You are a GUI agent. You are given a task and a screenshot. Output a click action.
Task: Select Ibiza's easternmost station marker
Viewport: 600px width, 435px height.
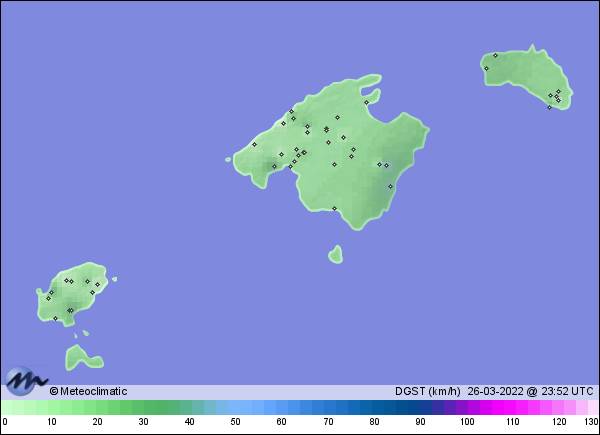98,285
